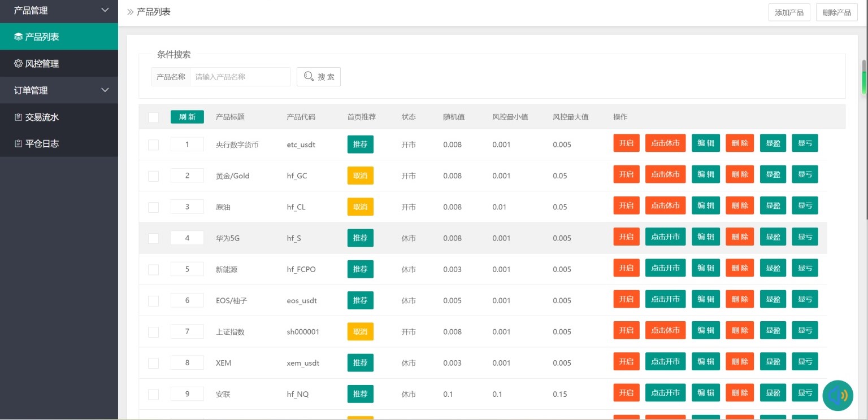Click the product list layers icon
Screen dimensions: 868x420
(18, 37)
